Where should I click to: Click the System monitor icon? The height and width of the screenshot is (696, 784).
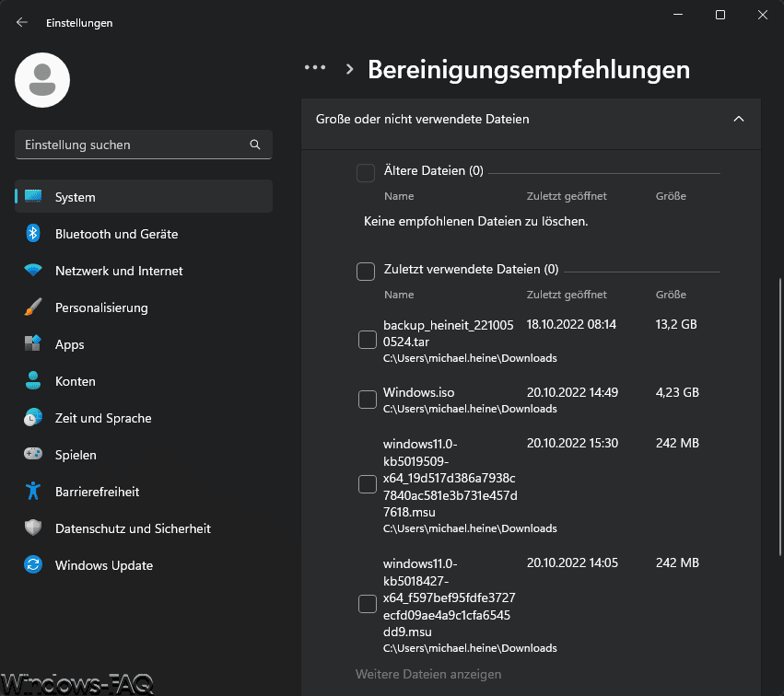33,196
